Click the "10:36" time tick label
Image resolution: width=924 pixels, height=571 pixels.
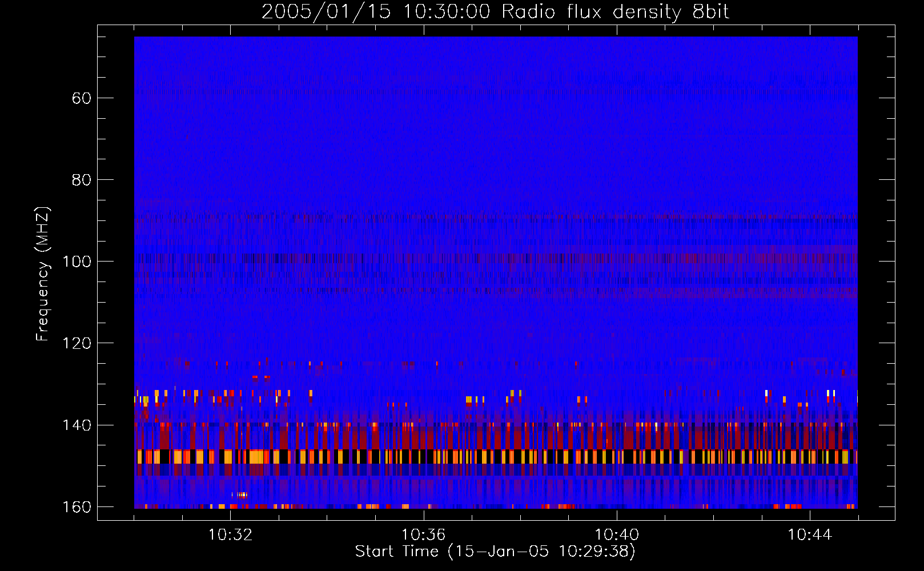[x=423, y=535]
